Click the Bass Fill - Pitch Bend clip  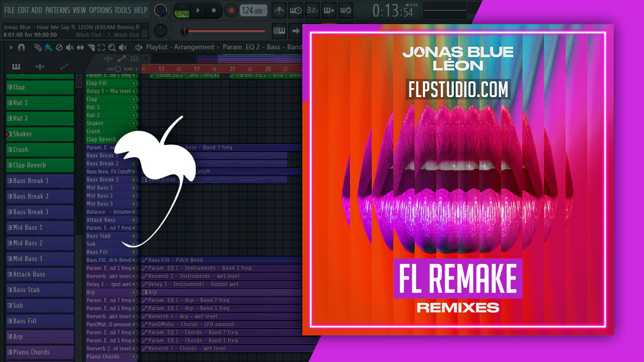[221, 260]
